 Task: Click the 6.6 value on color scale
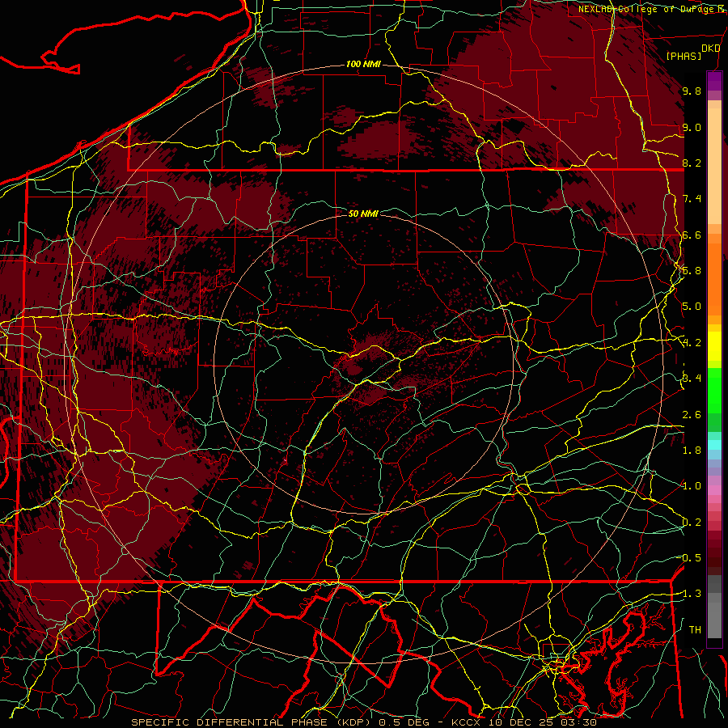click(692, 235)
